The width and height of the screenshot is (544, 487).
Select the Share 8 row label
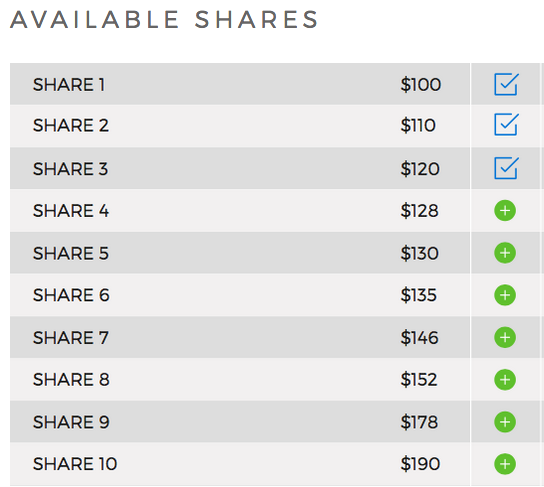point(71,379)
